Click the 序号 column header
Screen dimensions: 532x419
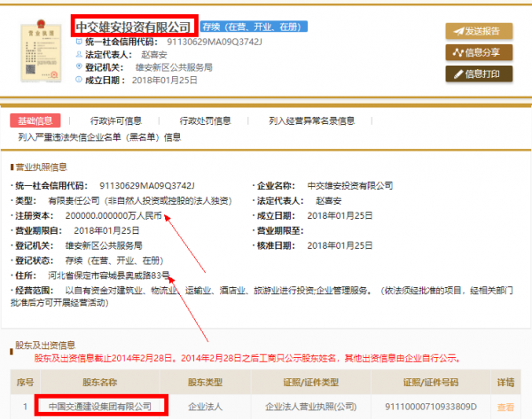click(25, 383)
